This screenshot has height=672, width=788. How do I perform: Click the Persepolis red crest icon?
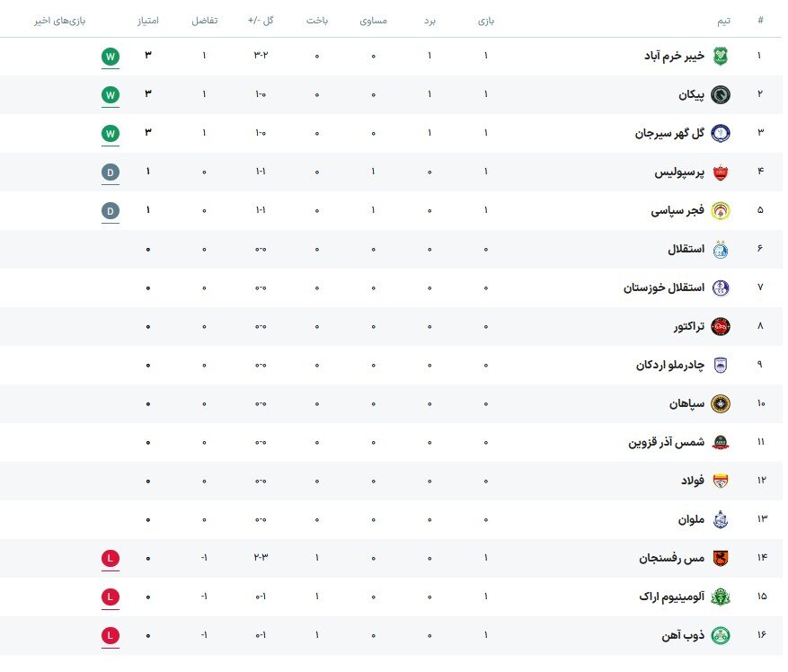720,172
